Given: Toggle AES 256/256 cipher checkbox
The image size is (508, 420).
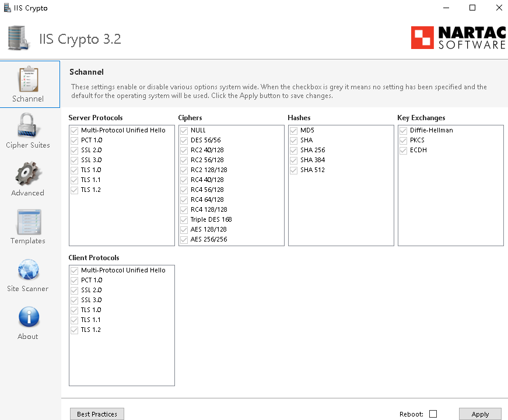Looking at the screenshot, I should pos(184,240).
